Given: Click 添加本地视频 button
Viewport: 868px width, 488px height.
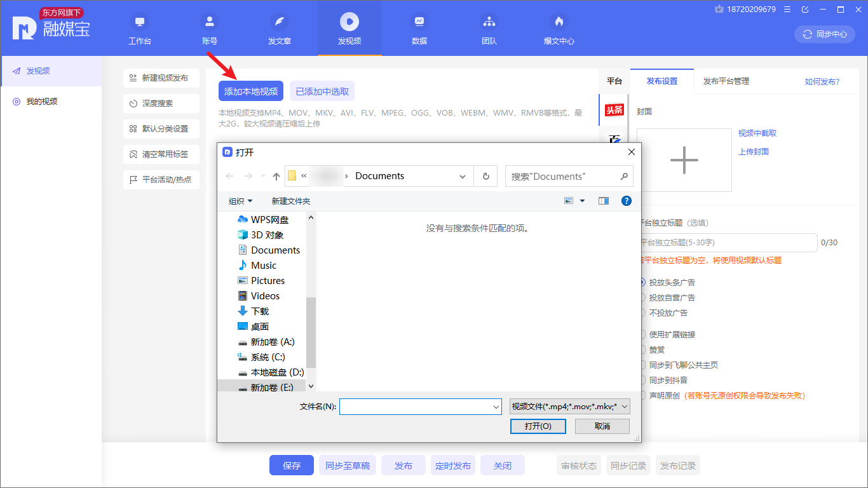Looking at the screenshot, I should point(251,91).
